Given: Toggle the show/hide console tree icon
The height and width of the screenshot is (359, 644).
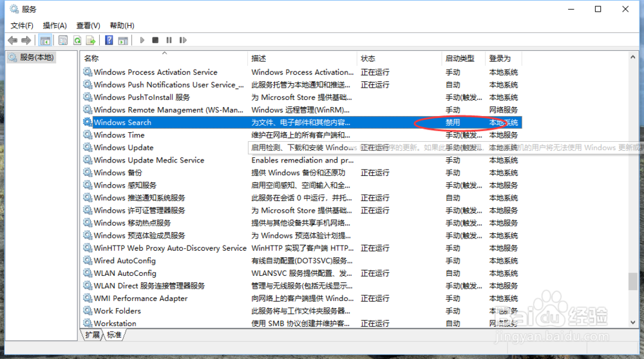Looking at the screenshot, I should [x=45, y=41].
